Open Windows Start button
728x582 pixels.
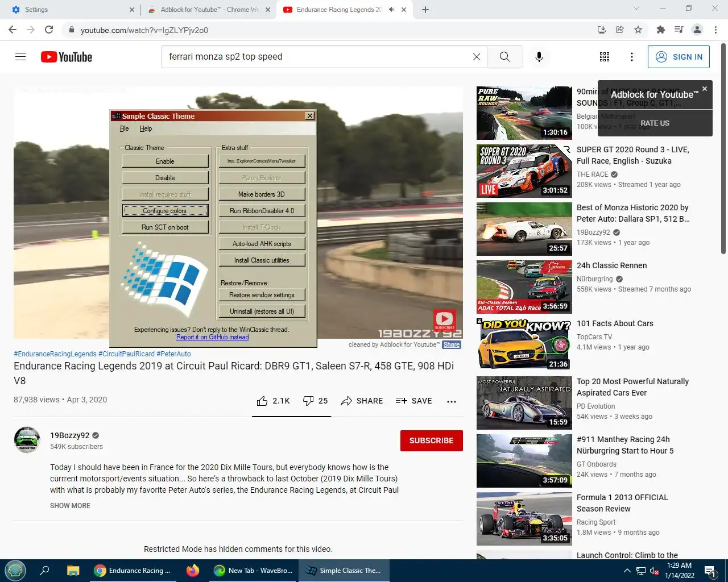(15, 571)
